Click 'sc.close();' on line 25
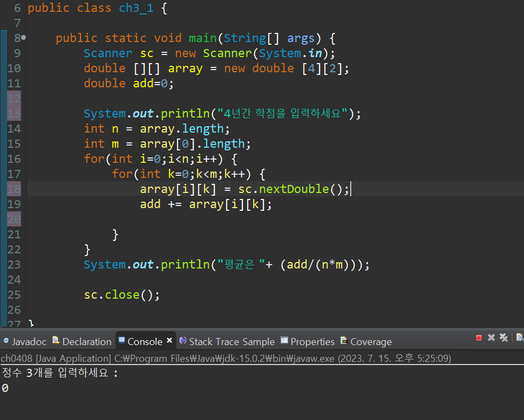524x420 pixels. point(121,295)
